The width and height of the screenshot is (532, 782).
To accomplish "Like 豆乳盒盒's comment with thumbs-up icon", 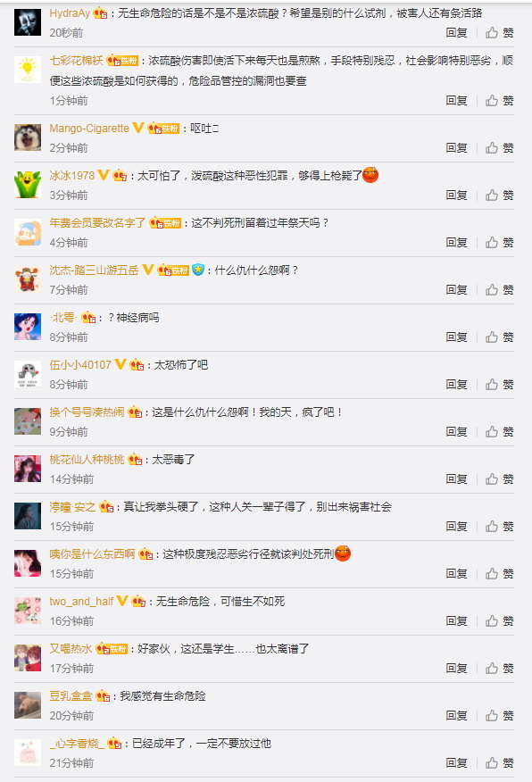I will point(492,716).
